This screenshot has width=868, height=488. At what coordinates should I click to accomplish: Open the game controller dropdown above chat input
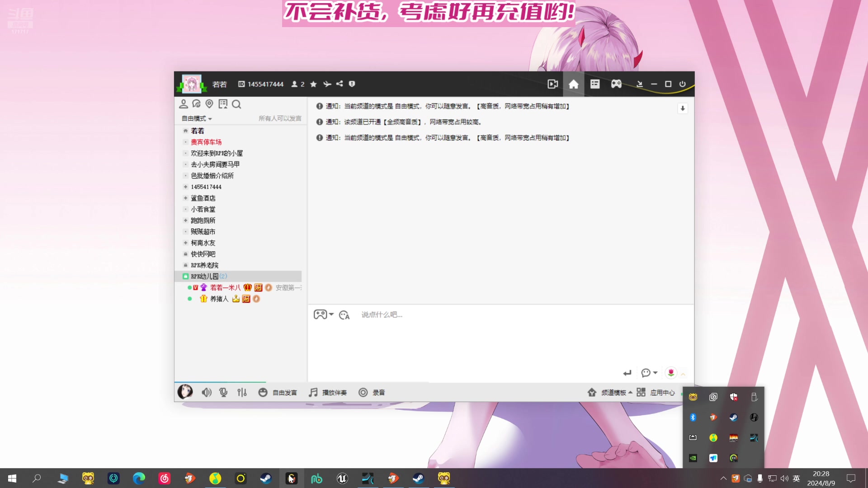tap(324, 314)
